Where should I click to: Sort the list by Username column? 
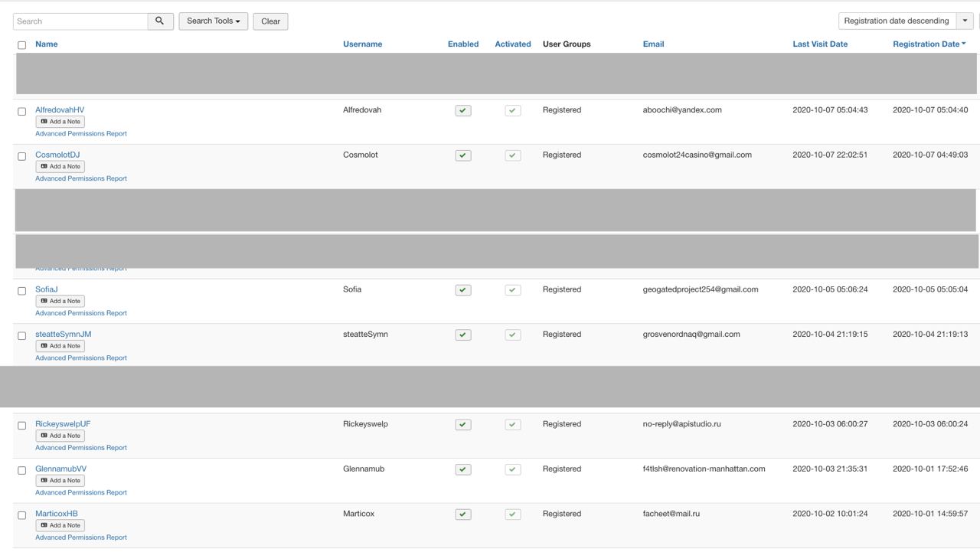[x=362, y=44]
